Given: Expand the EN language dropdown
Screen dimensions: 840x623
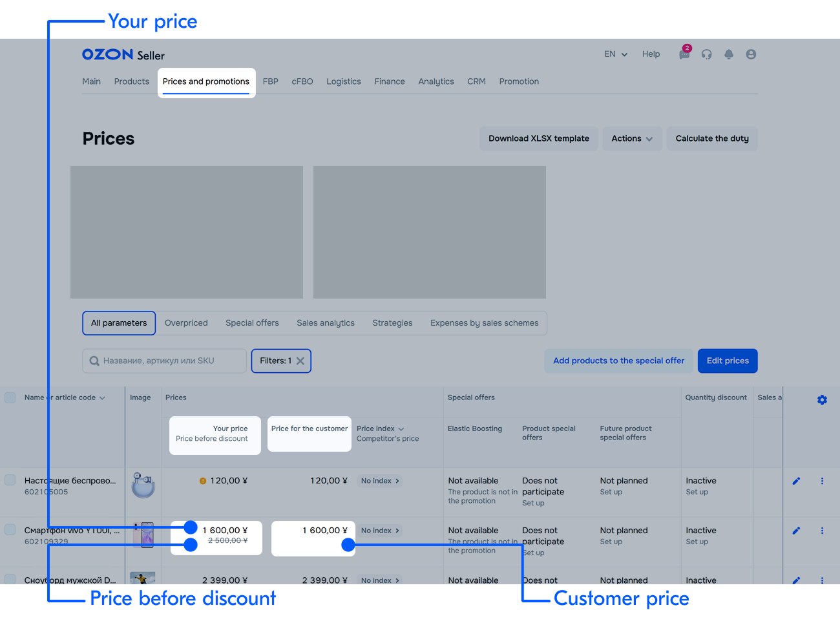Looking at the screenshot, I should point(616,54).
